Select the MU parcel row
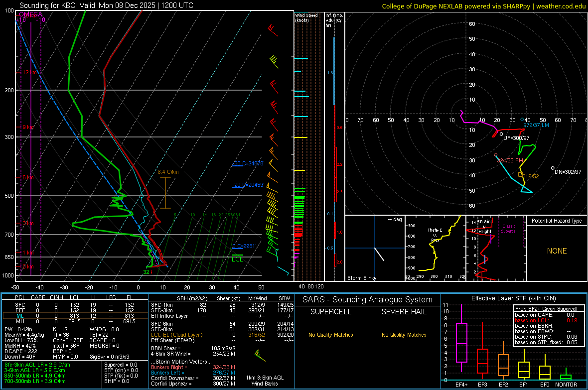Viewport: 588px width, 390px height. point(75,321)
